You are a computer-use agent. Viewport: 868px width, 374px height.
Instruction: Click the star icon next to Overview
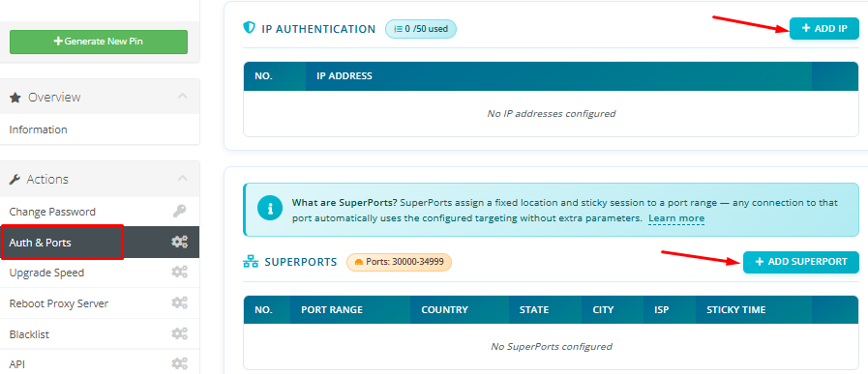(x=15, y=98)
